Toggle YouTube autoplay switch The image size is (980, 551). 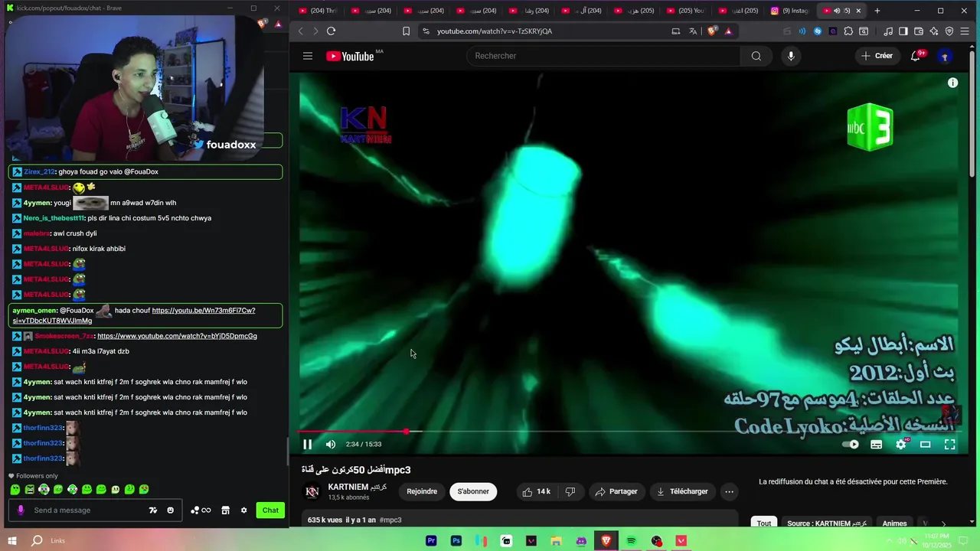[x=851, y=444]
